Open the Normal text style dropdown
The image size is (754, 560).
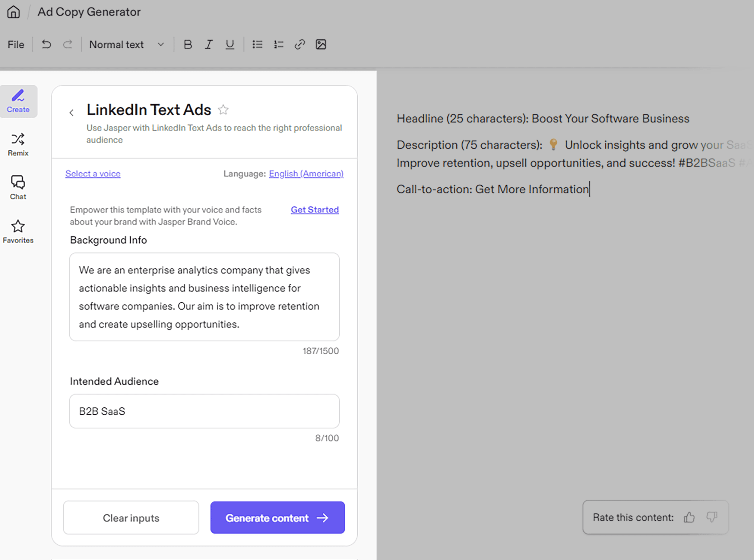tap(126, 44)
